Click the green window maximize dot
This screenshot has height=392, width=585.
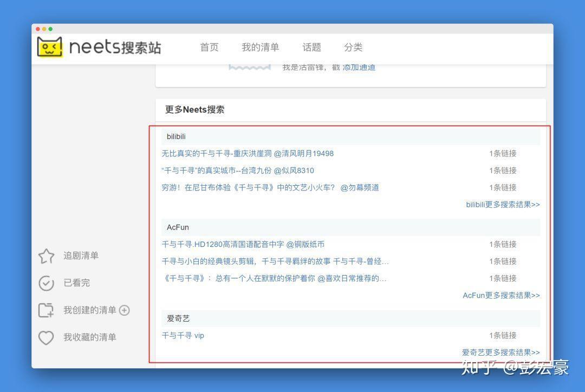(50, 29)
